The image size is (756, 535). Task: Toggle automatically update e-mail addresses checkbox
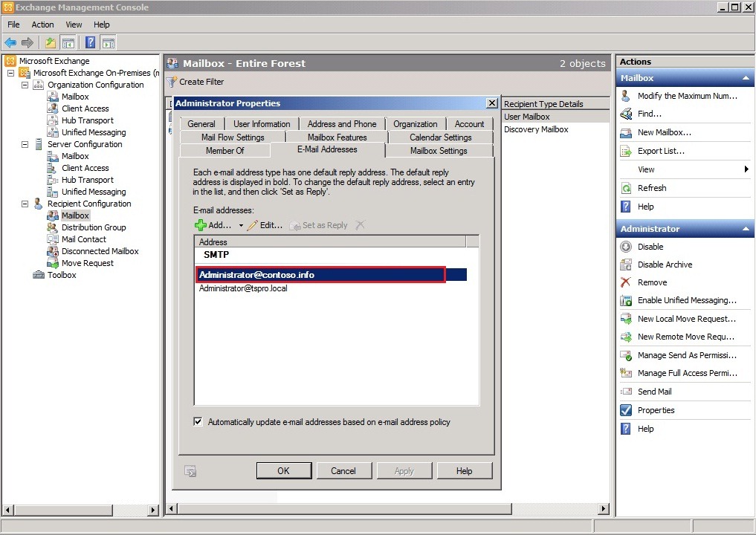tap(198, 421)
